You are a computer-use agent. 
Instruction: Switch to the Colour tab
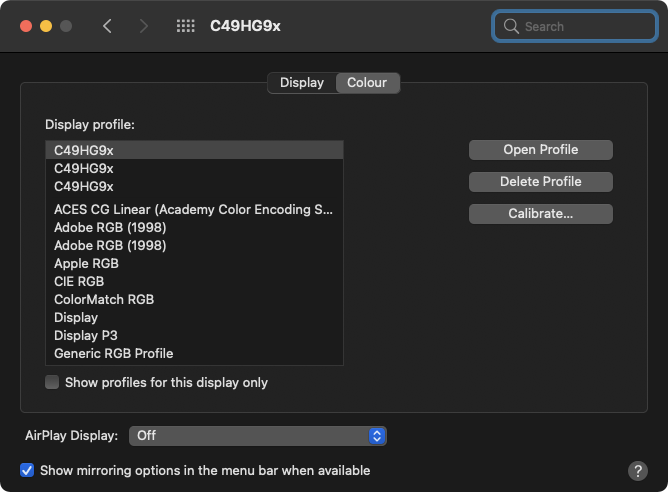point(367,83)
